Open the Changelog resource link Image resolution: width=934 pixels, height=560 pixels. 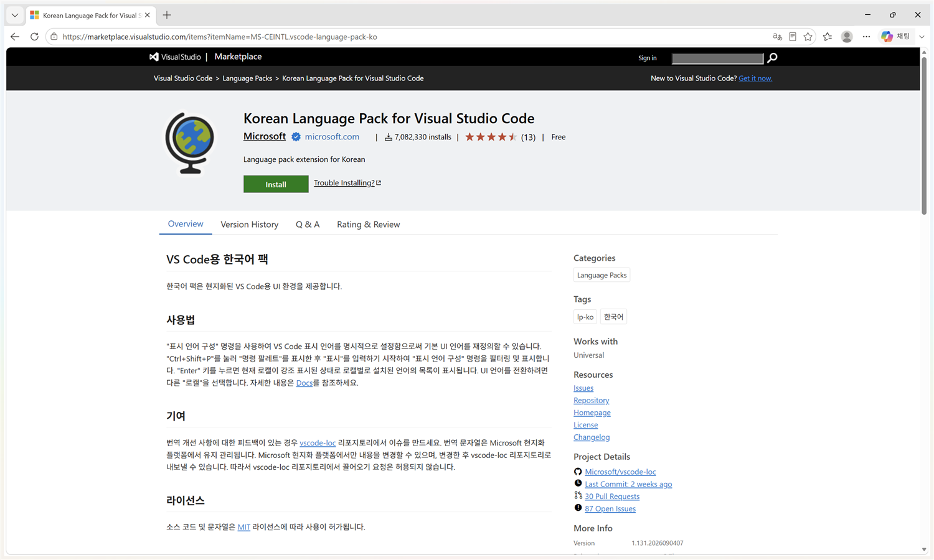592,437
